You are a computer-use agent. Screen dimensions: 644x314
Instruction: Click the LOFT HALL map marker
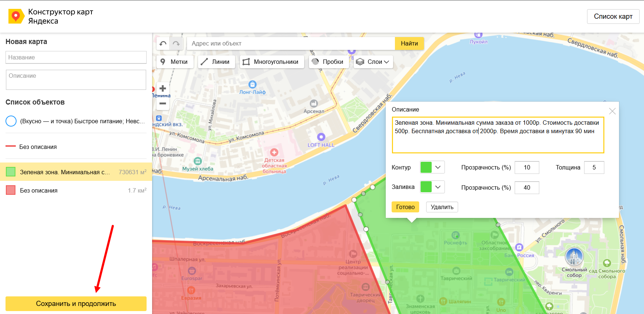click(x=321, y=137)
